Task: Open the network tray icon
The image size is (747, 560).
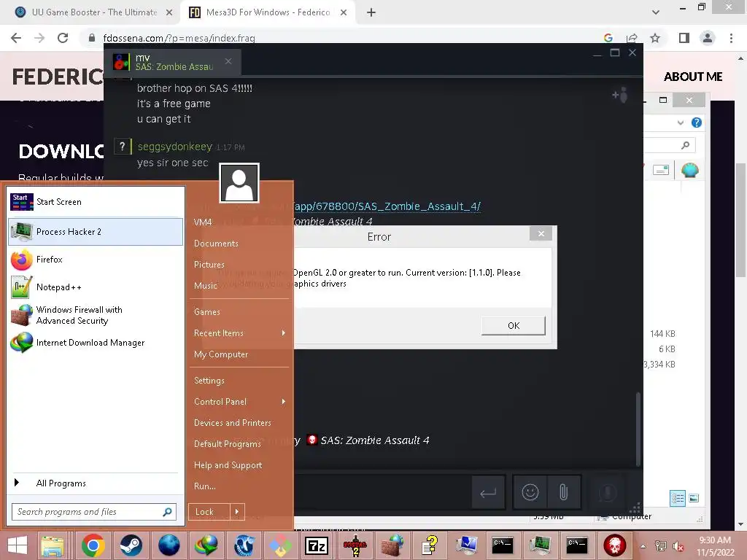Action: click(x=661, y=546)
